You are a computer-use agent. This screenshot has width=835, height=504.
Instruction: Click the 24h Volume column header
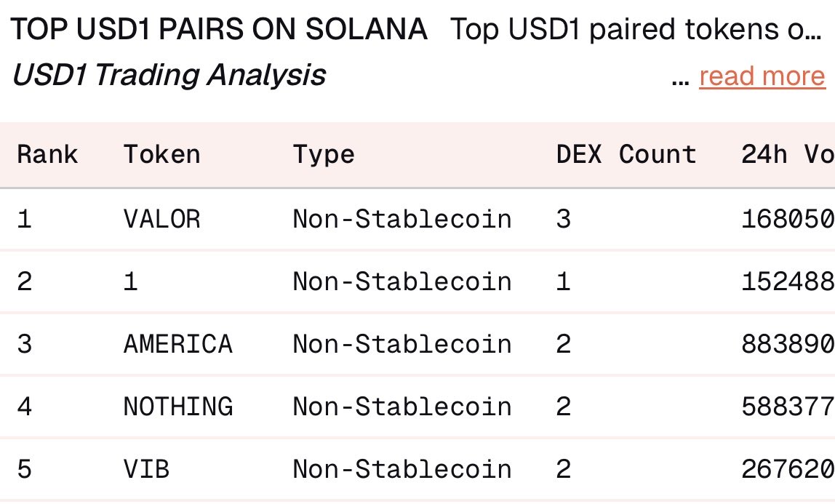[x=787, y=154]
